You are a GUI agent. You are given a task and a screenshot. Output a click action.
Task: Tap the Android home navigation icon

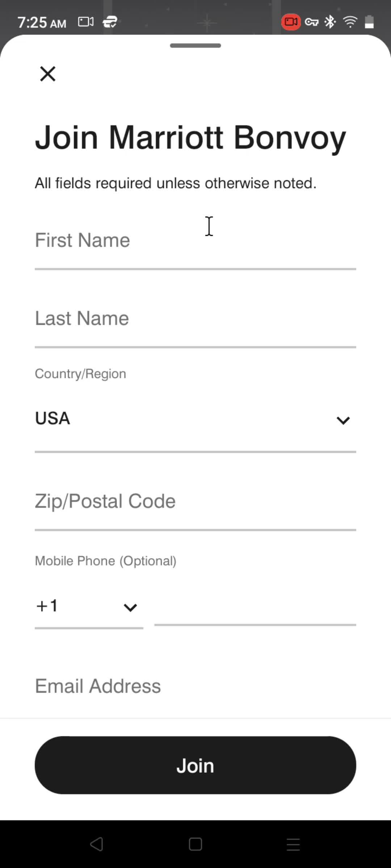pos(195,844)
